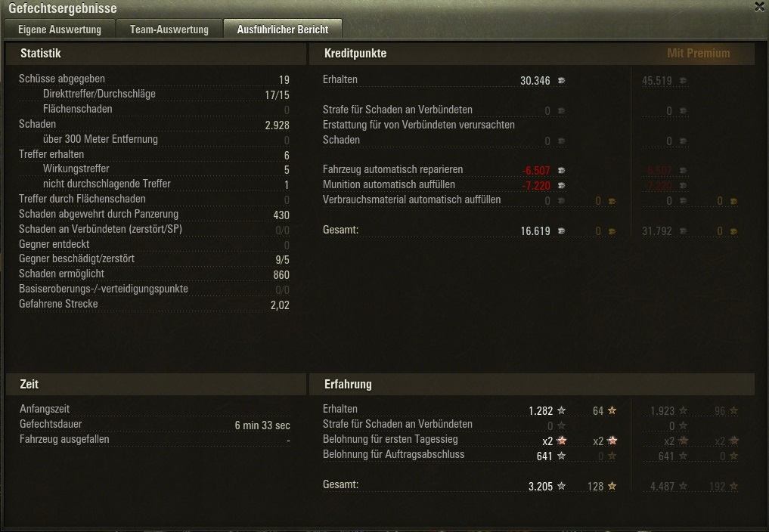
Task: Open the Team-Auswertung tab
Action: (169, 29)
